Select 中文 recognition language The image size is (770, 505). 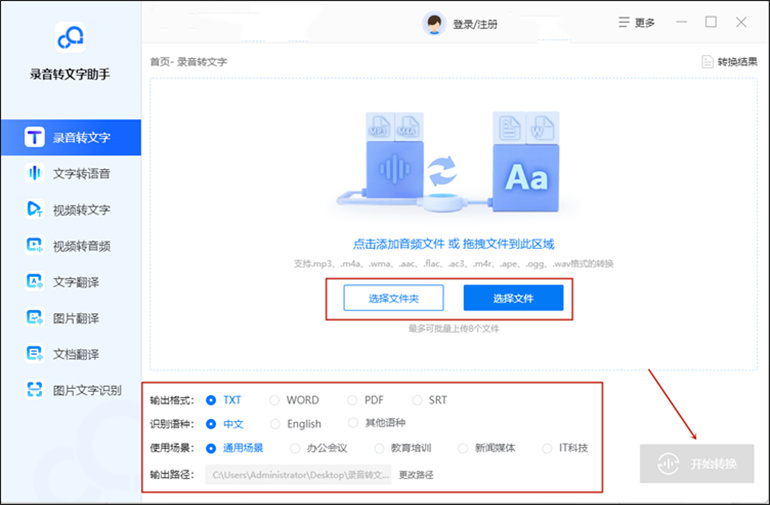point(224,423)
